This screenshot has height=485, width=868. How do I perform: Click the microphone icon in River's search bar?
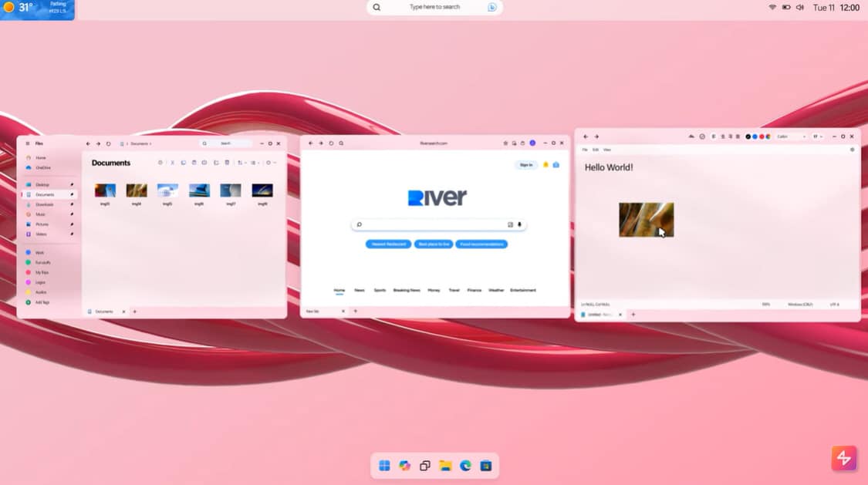[520, 224]
